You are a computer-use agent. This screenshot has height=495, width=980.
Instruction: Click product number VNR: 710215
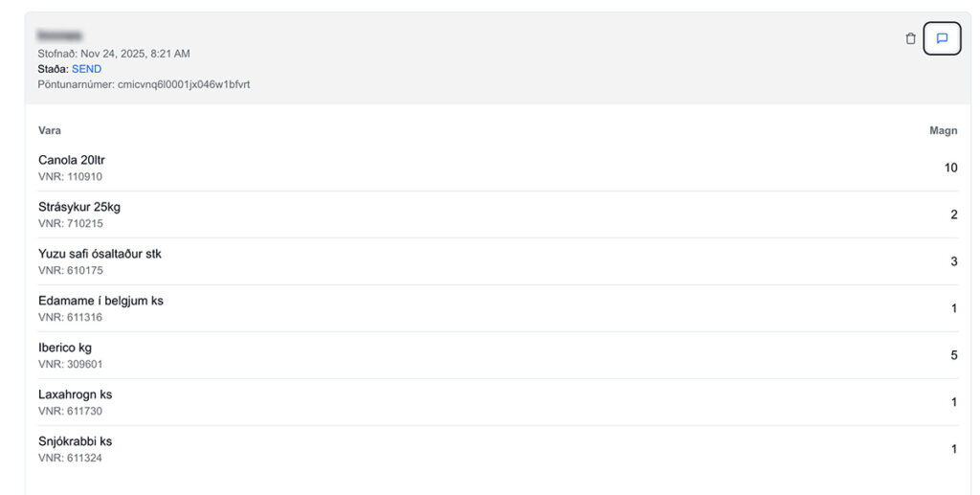tap(70, 224)
